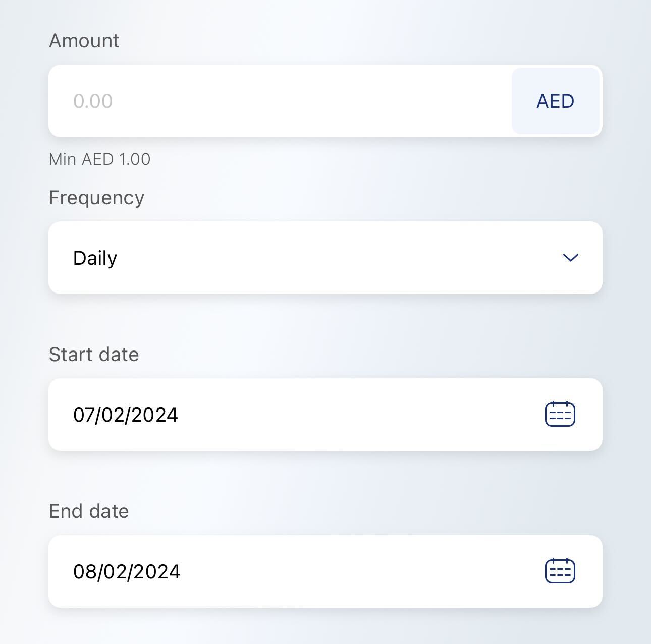Click the Amount label

click(84, 41)
